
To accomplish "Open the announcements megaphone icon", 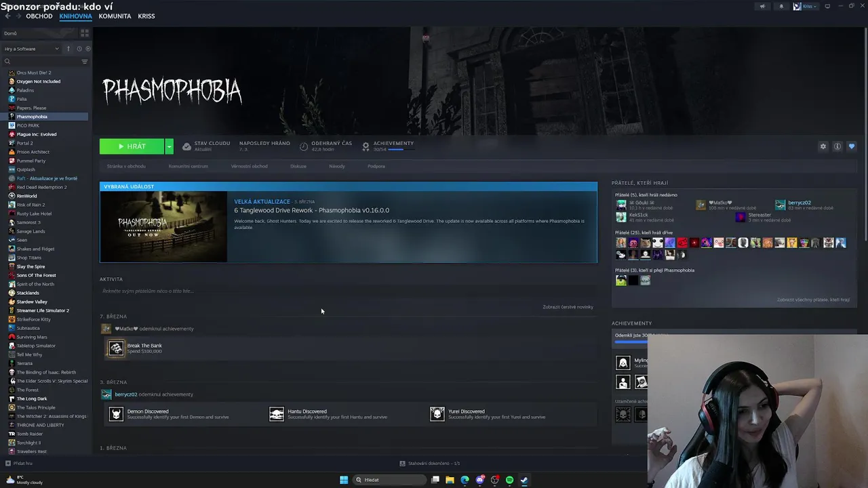I will 762,6.
